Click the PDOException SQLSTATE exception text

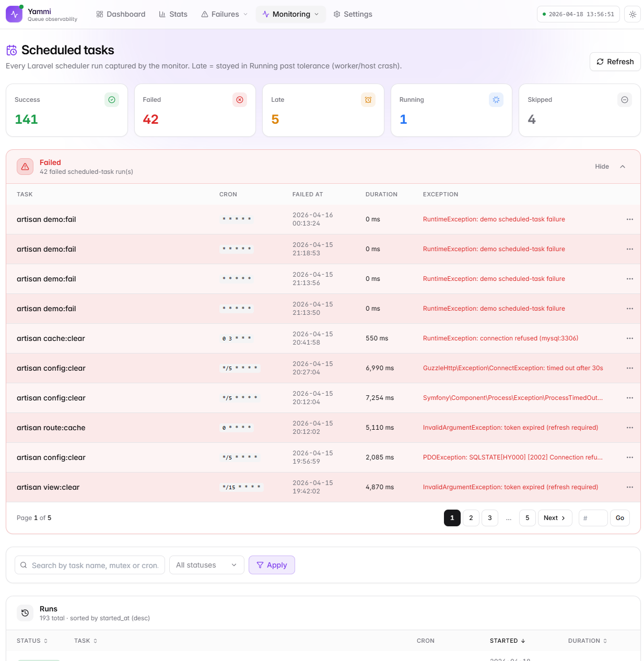(x=513, y=457)
